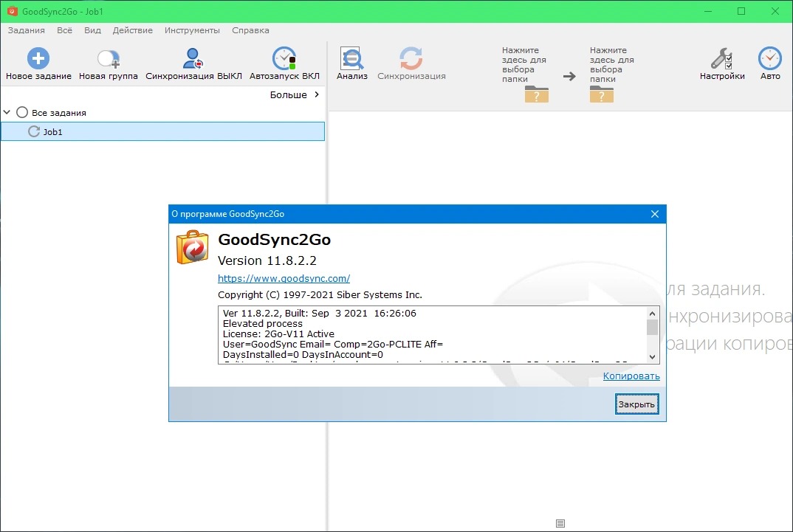Click the Job1 sync status icon
793x532 pixels.
[x=34, y=131]
